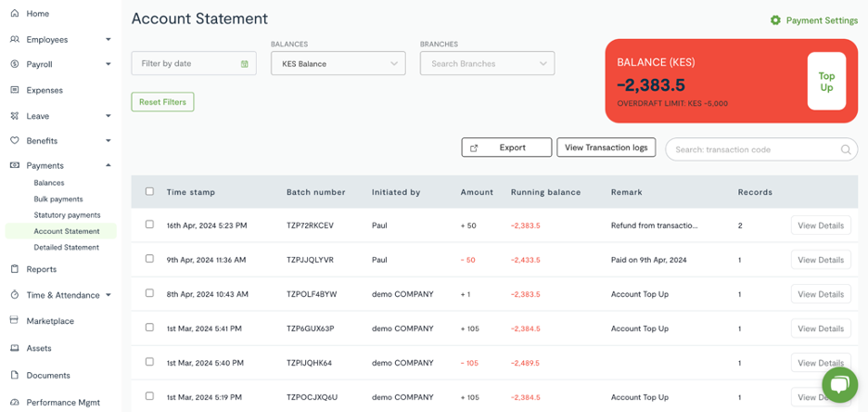Viewport: 868px width, 412px height.
Task: Click the Documents file icon
Action: click(15, 375)
